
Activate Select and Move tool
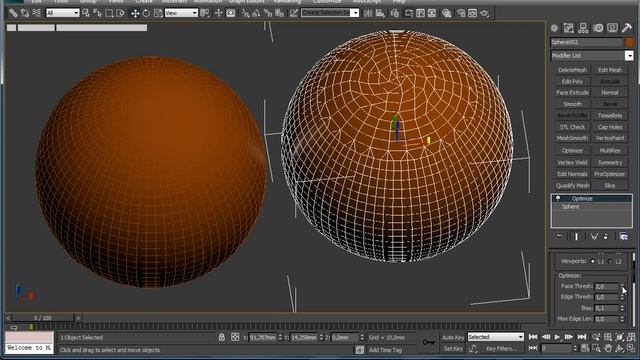135,13
